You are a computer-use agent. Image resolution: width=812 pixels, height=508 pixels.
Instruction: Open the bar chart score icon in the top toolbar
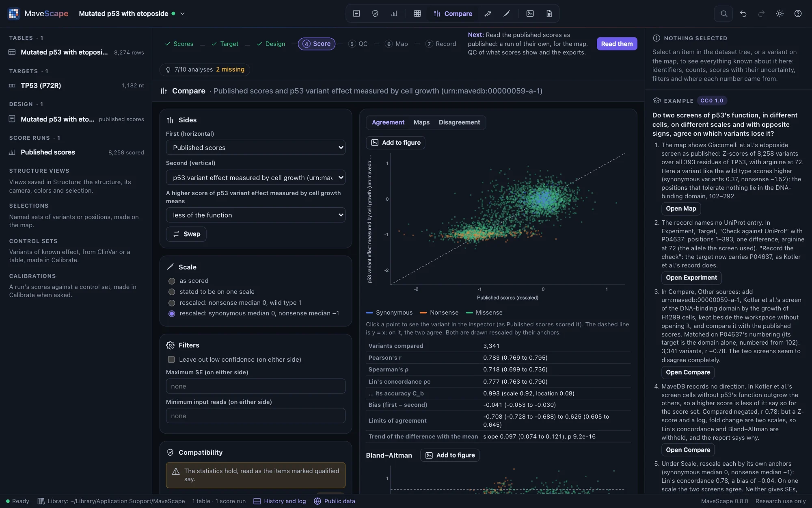click(x=394, y=13)
